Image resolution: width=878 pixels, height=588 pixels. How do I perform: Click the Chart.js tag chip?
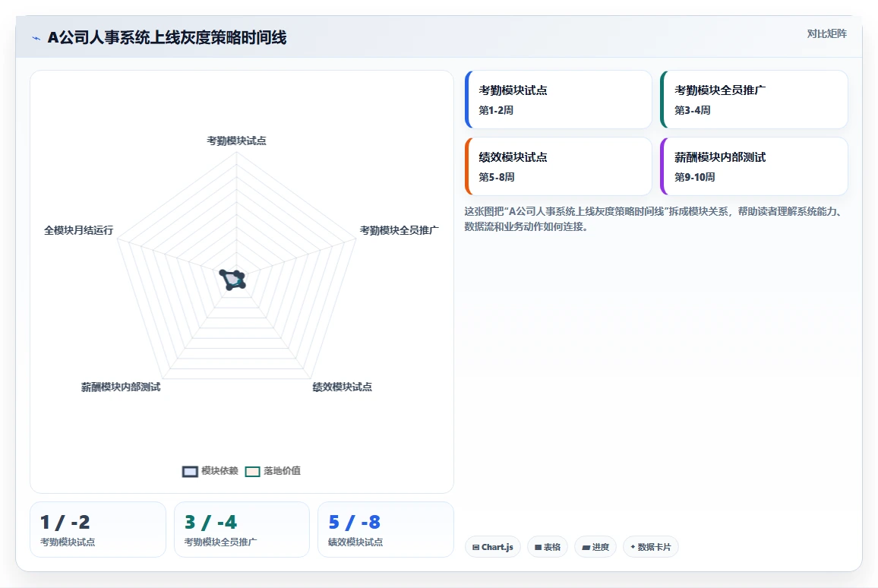pos(493,547)
